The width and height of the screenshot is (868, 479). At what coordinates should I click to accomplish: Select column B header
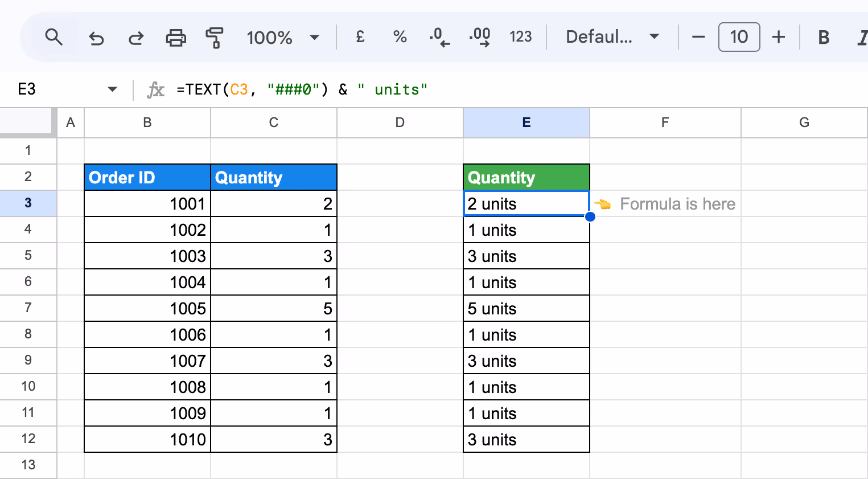pyautogui.click(x=147, y=122)
